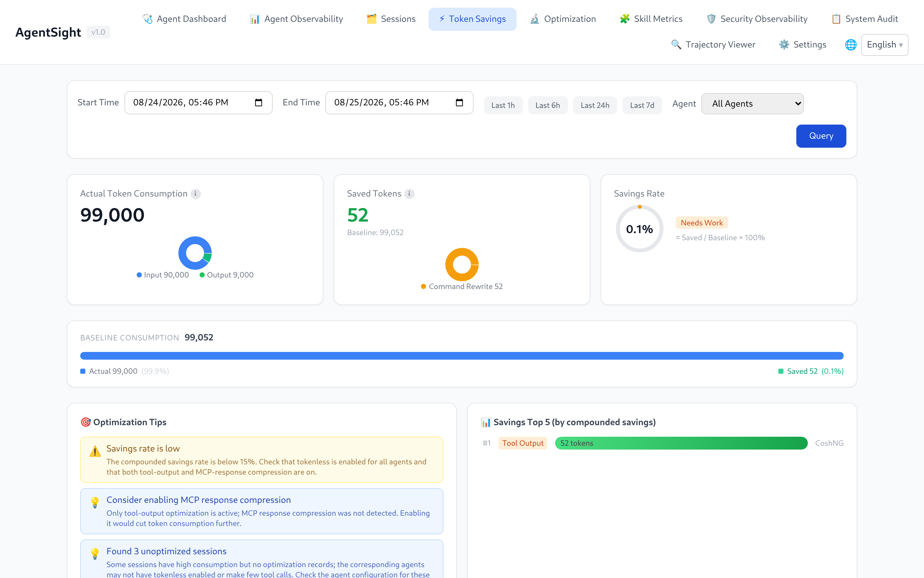924x578 pixels.
Task: Click the CoshNG agent label
Action: (x=829, y=443)
